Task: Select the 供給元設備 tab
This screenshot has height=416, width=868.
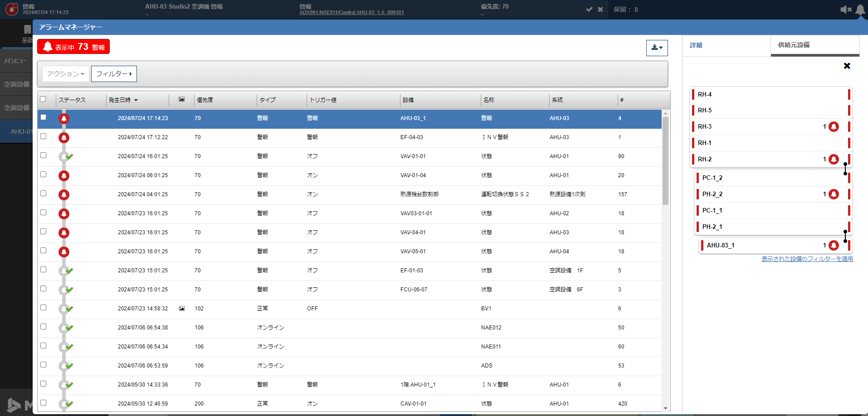Action: click(794, 45)
